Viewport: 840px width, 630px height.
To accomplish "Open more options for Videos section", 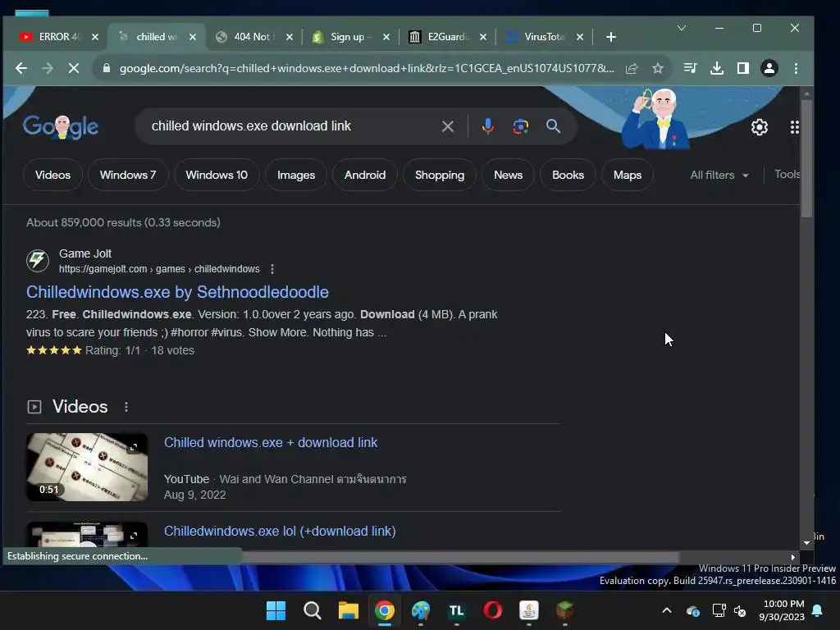I will pos(126,407).
